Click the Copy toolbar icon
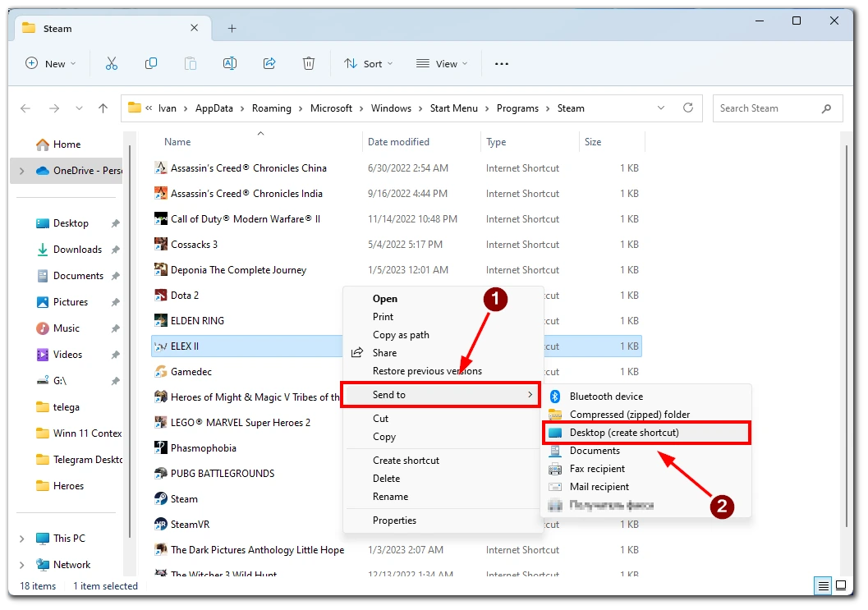Image resolution: width=868 pixels, height=610 pixels. click(150, 64)
